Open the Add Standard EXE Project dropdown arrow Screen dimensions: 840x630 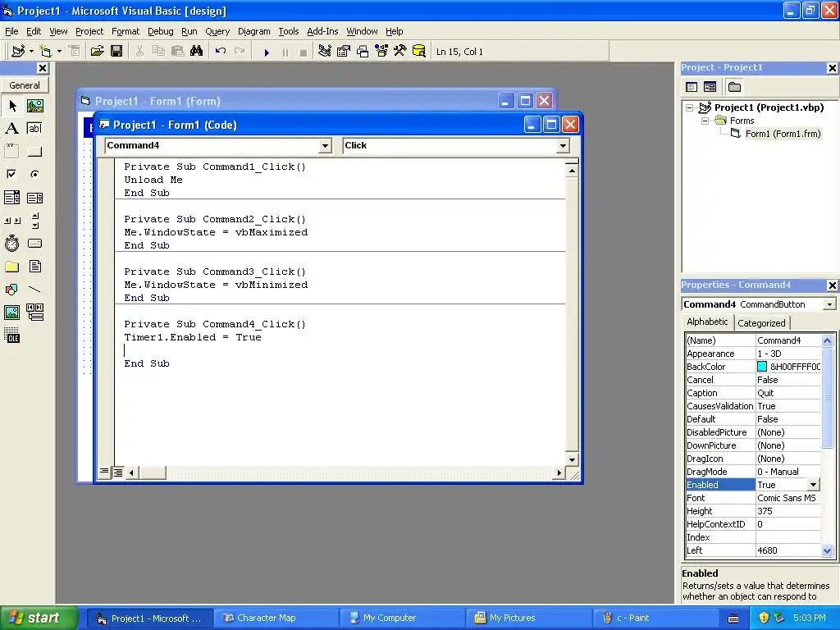point(31,52)
